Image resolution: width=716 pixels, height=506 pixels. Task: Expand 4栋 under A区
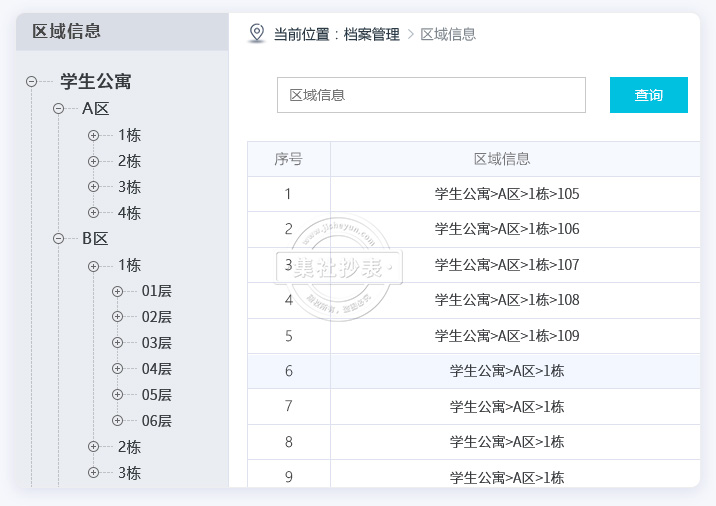pos(93,212)
